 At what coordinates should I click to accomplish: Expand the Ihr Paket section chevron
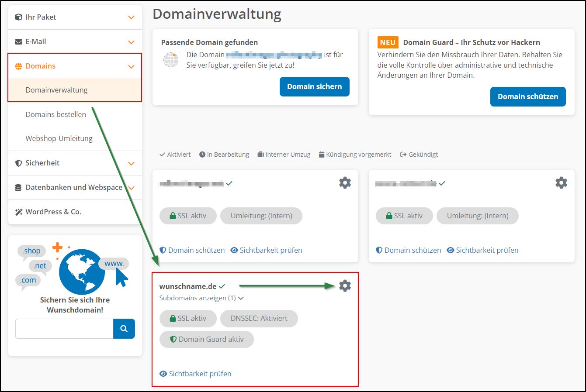(131, 17)
